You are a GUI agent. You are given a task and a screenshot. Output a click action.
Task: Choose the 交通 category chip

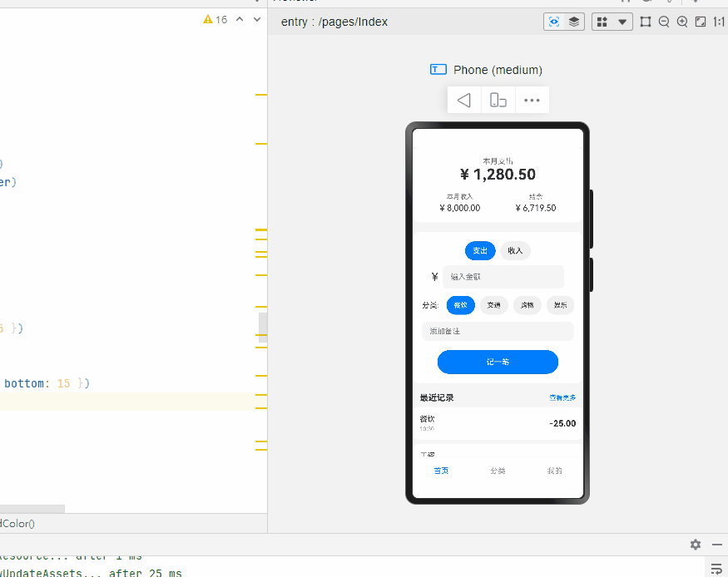coord(494,305)
